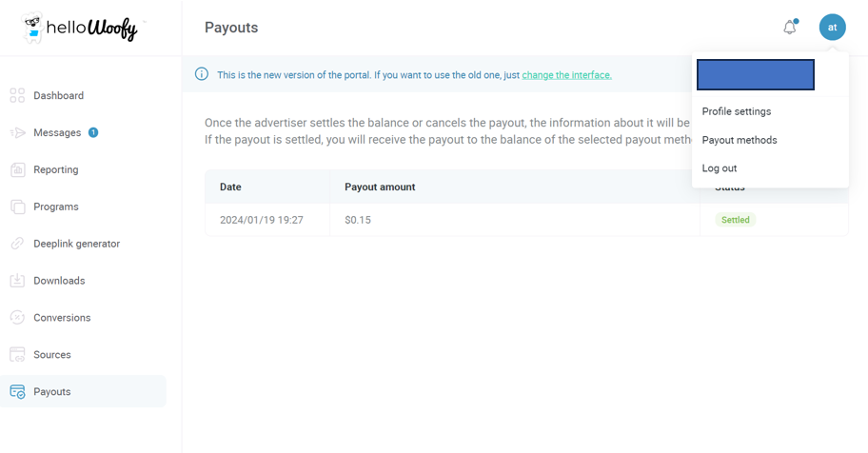Click the Programs stacked pages icon

tap(17, 207)
